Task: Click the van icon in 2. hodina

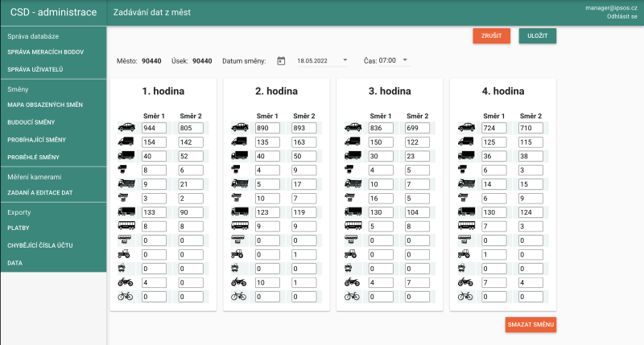Action: [239, 142]
